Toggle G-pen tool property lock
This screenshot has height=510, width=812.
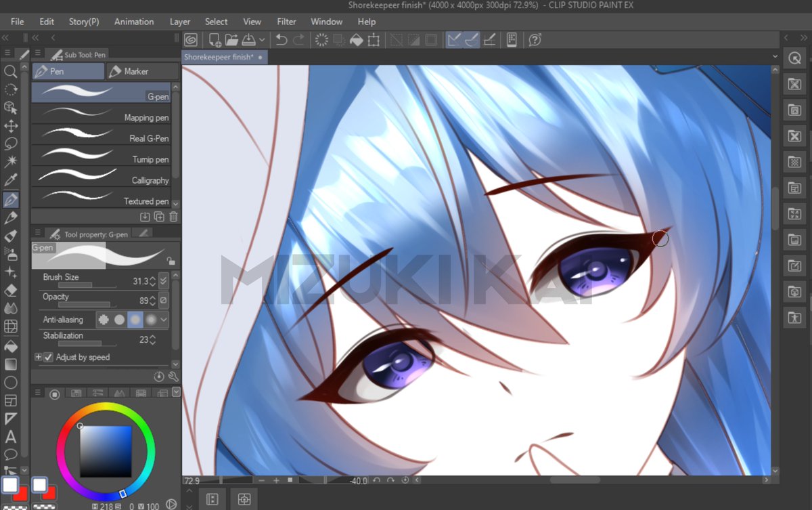coord(171,261)
